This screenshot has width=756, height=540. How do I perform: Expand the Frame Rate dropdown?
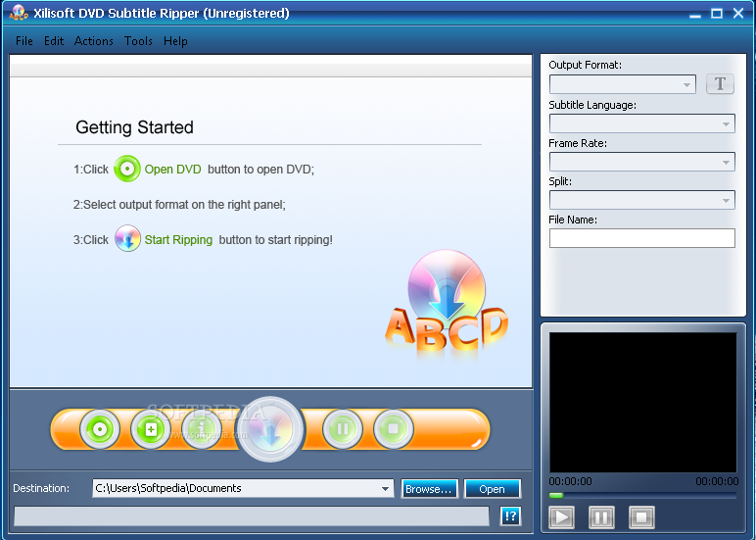[642, 162]
